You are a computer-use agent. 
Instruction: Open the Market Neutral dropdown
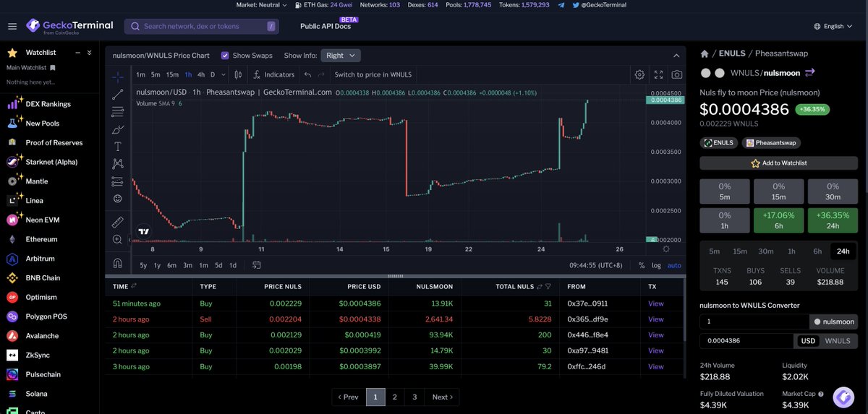261,4
